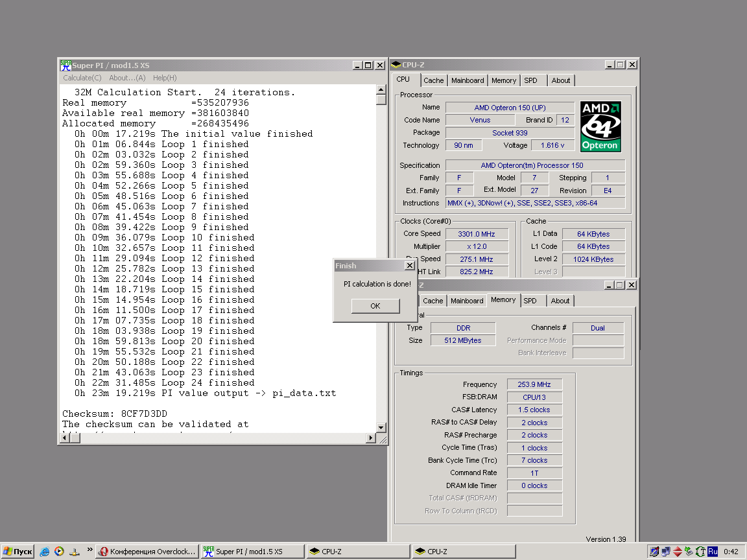The image size is (747, 560).
Task: Click the Core Speed value 3301.0 MHz
Action: tap(477, 234)
